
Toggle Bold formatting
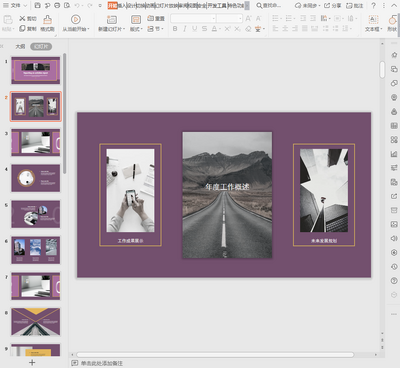(x=175, y=29)
